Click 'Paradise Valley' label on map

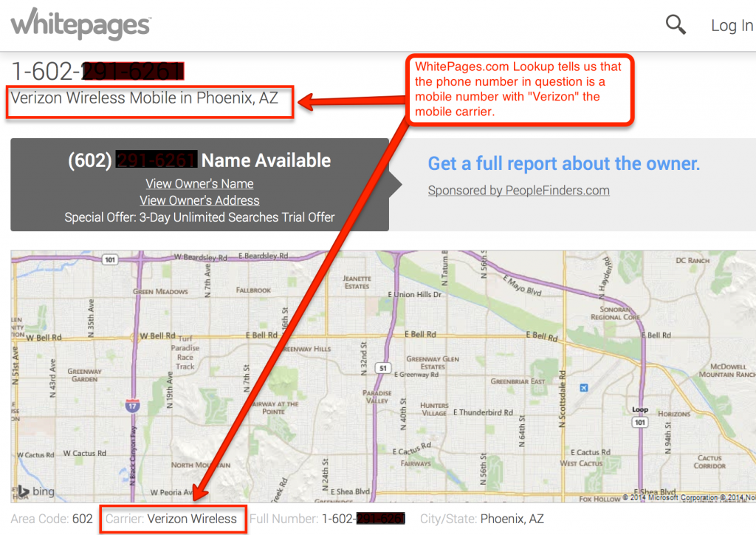(377, 397)
